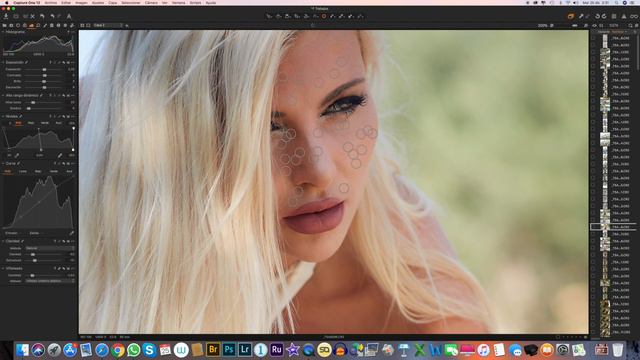Switch viewer to multi-view grid icon
This screenshot has width=640, height=360.
[82, 25]
